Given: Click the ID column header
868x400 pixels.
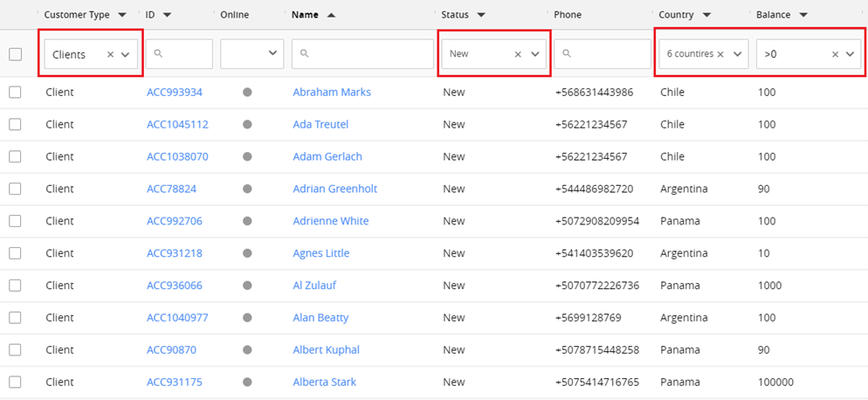Looking at the screenshot, I should click(x=150, y=15).
